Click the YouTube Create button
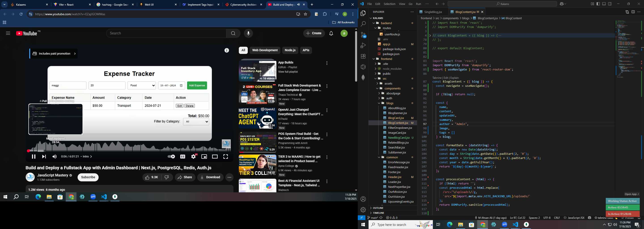The image size is (644, 229). [x=314, y=33]
